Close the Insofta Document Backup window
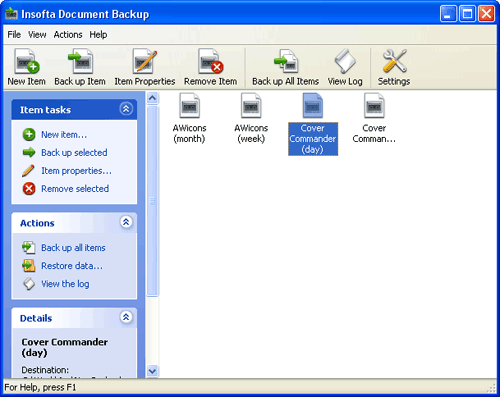The width and height of the screenshot is (500, 397). pos(486,14)
